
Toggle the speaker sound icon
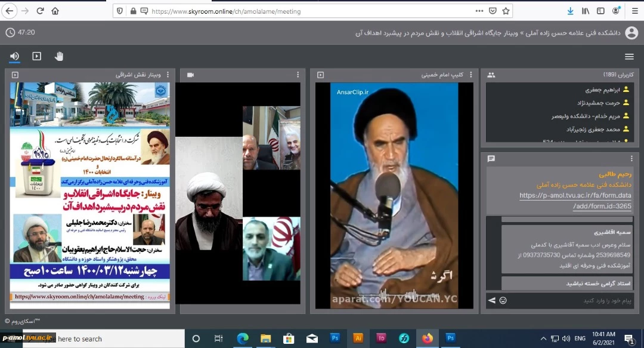coord(14,56)
